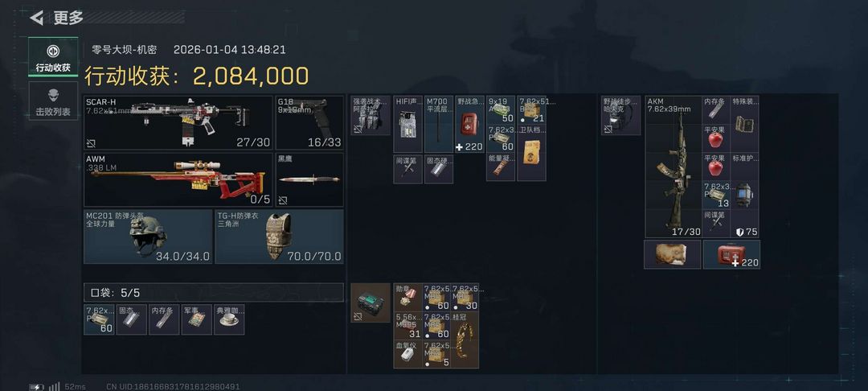The height and width of the screenshot is (391, 868).
Task: Select the 黑鹰 knife item
Action: point(309,180)
